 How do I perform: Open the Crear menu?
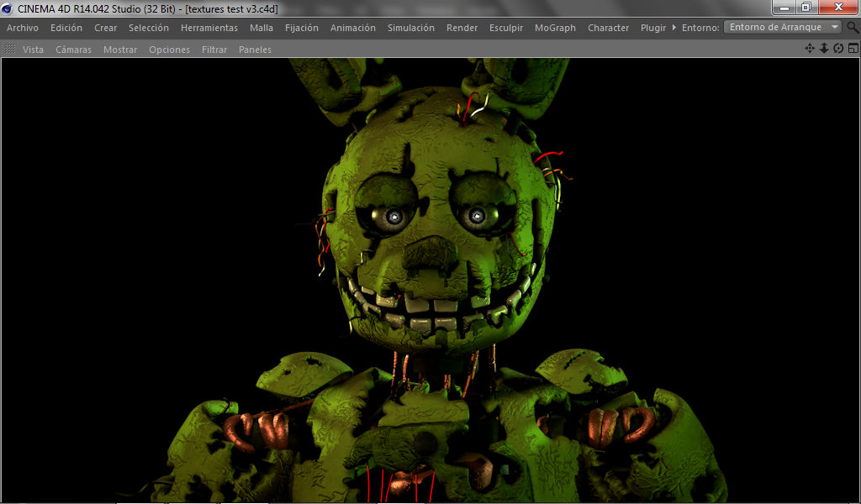tap(105, 28)
